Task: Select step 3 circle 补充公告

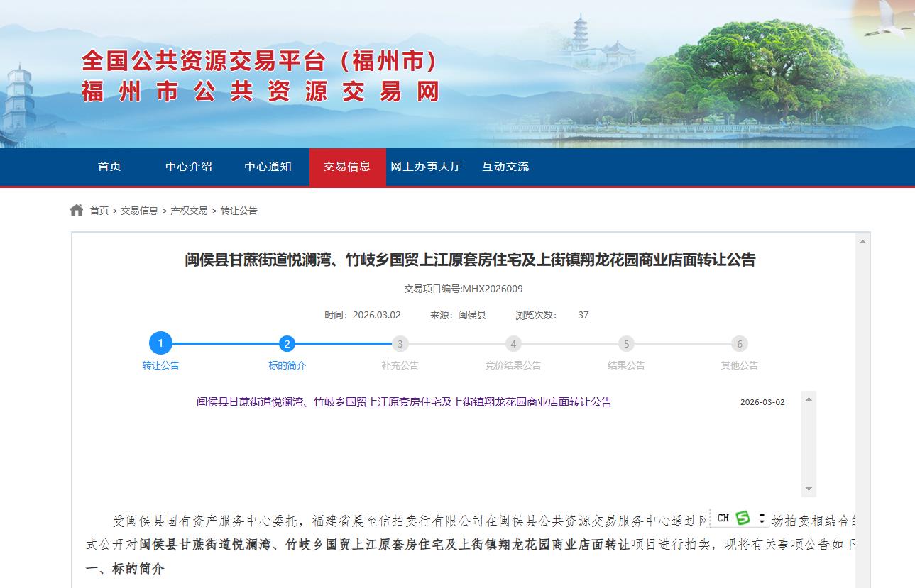Action: point(400,344)
